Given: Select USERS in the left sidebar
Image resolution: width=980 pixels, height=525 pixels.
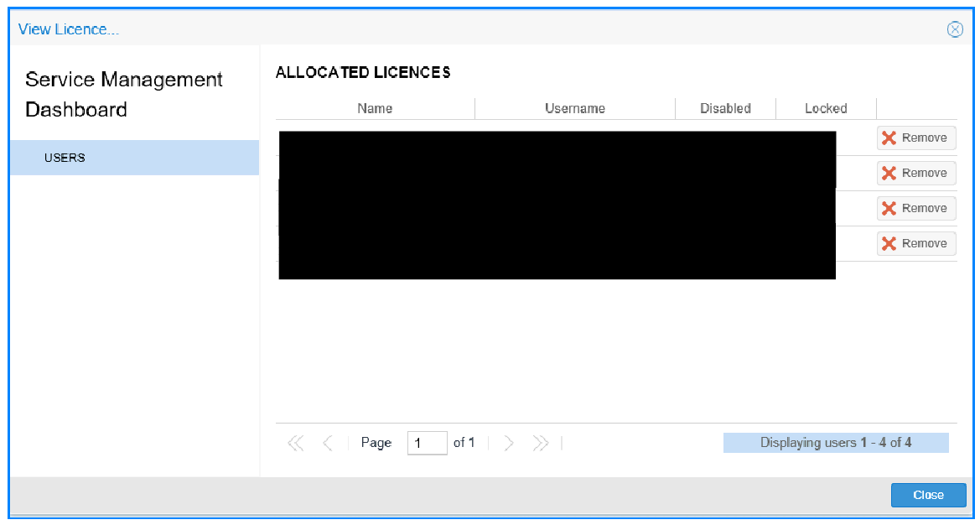Looking at the screenshot, I should 65,158.
